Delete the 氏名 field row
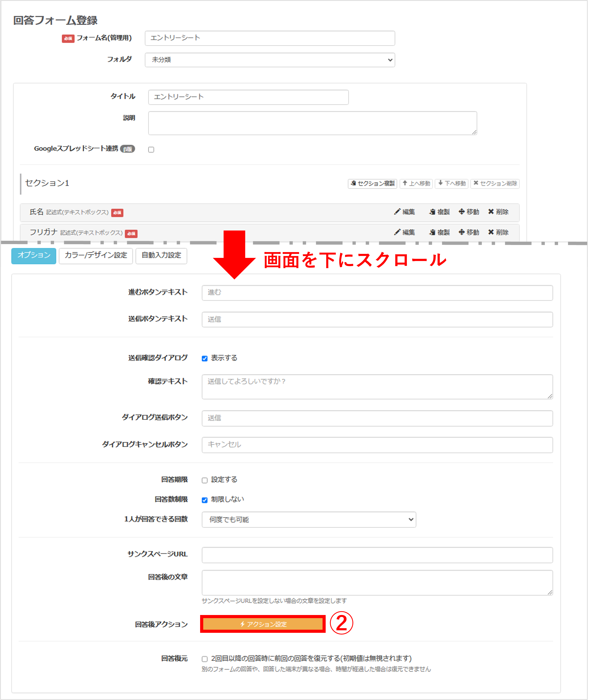 [498, 212]
